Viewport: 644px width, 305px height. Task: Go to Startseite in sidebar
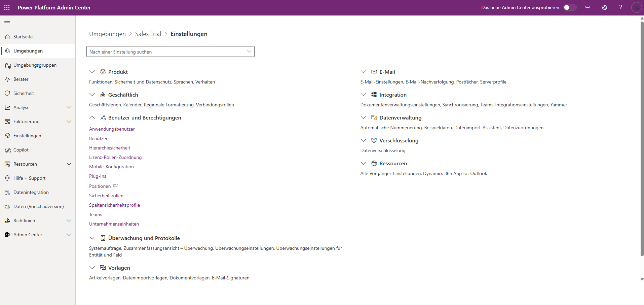(x=23, y=37)
